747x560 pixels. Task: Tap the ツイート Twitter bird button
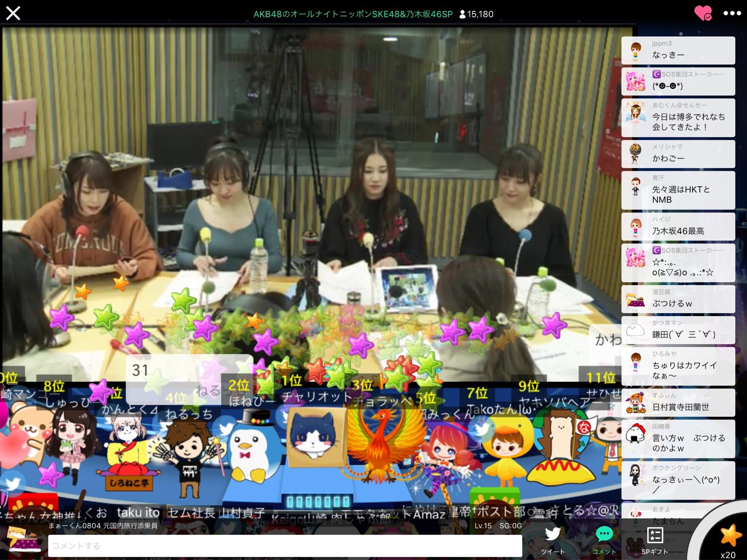[x=552, y=541]
